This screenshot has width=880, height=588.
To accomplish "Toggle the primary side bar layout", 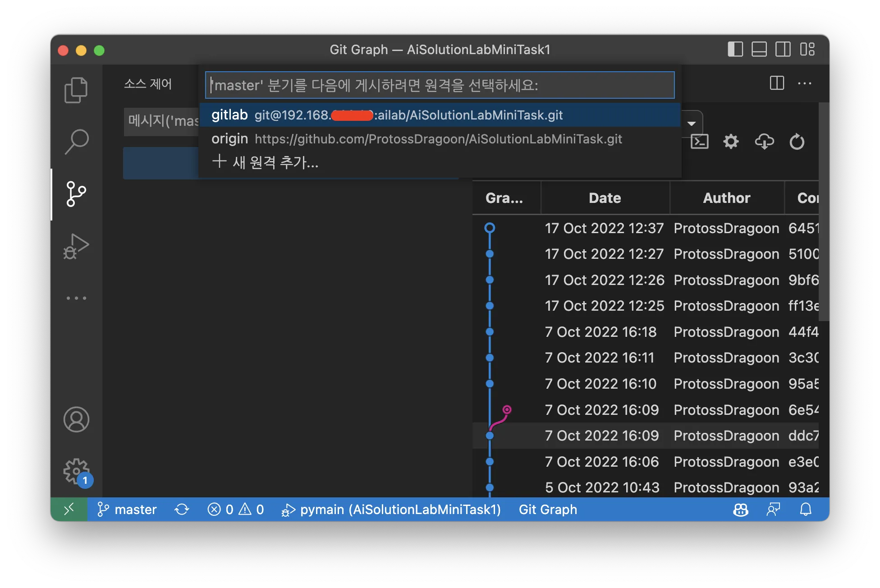I will tap(735, 49).
